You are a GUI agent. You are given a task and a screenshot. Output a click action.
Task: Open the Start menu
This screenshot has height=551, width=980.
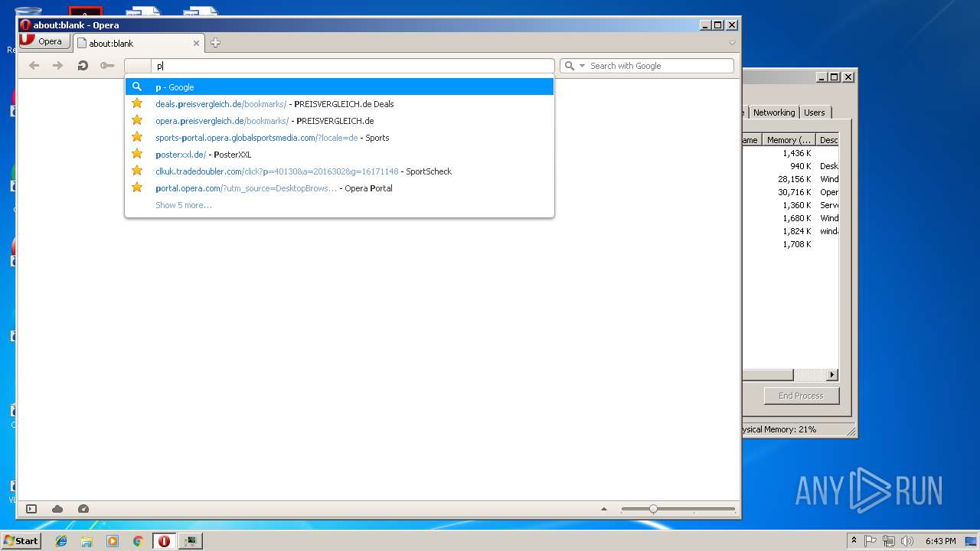click(x=21, y=540)
